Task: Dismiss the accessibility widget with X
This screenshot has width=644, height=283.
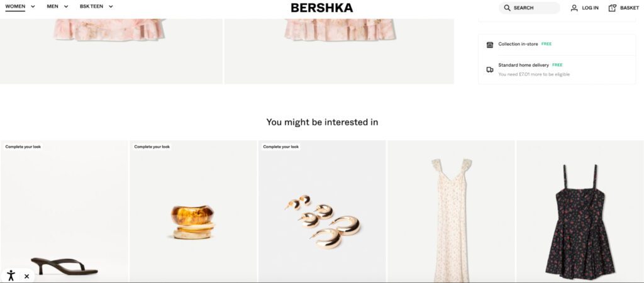Action: (26, 276)
